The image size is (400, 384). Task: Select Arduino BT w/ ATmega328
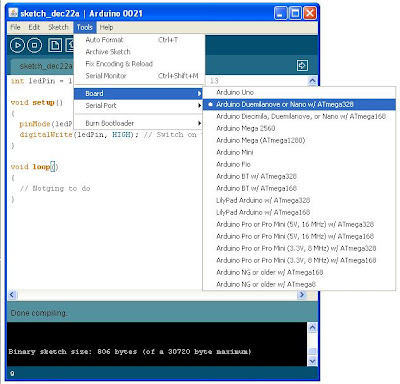[x=299, y=176]
